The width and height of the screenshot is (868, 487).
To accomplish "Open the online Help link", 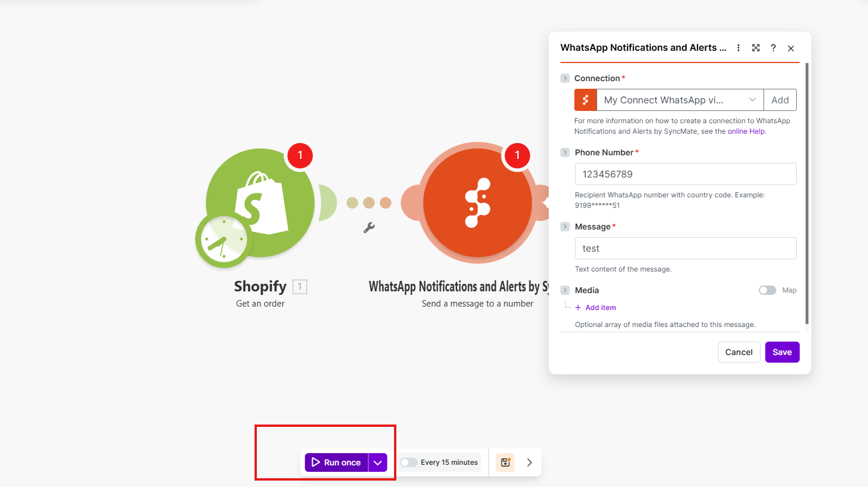I will click(746, 131).
